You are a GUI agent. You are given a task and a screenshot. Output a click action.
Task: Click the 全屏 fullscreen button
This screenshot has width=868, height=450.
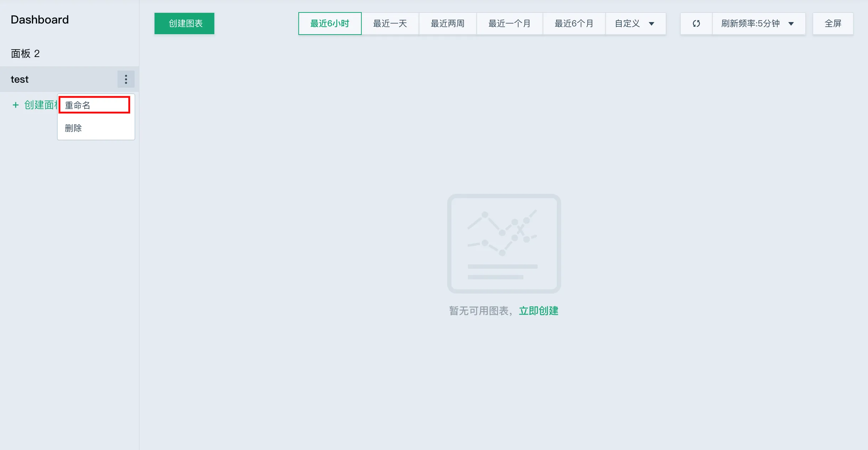(x=833, y=24)
